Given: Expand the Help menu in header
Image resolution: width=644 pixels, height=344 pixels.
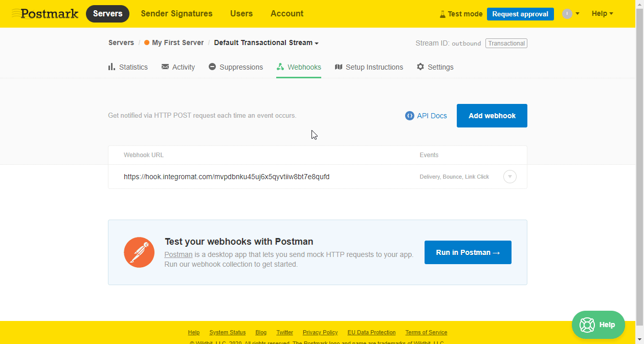Looking at the screenshot, I should tap(603, 14).
